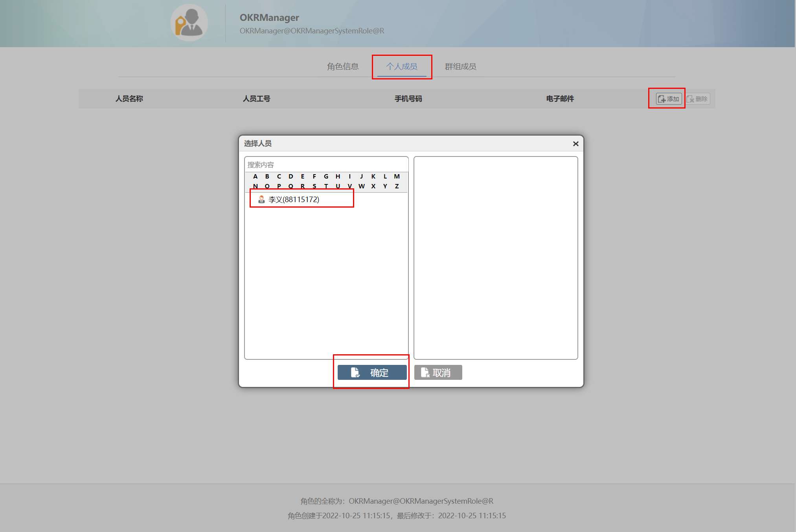The height and width of the screenshot is (532, 796).
Task: Filter people by letter M
Action: (x=397, y=177)
